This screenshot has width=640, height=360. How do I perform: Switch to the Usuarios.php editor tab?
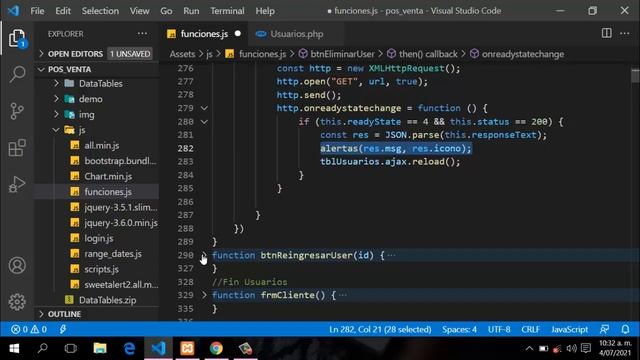click(296, 34)
